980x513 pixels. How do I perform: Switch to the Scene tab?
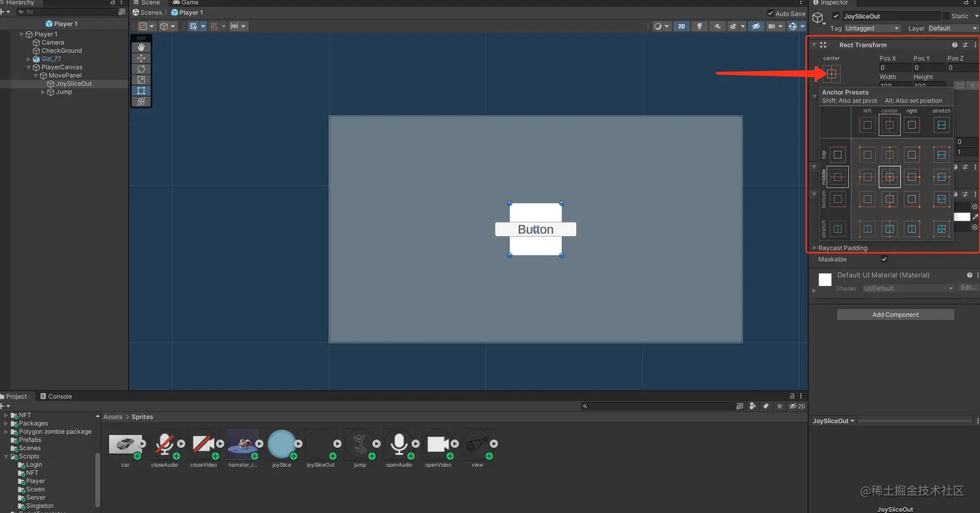coord(146,3)
